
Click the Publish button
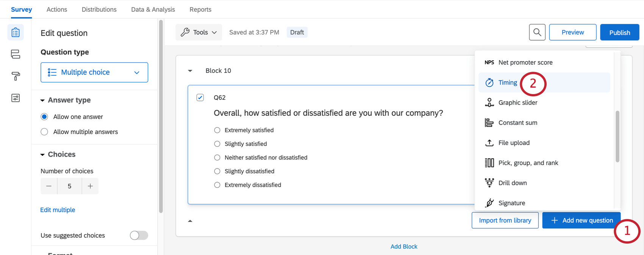coord(619,32)
